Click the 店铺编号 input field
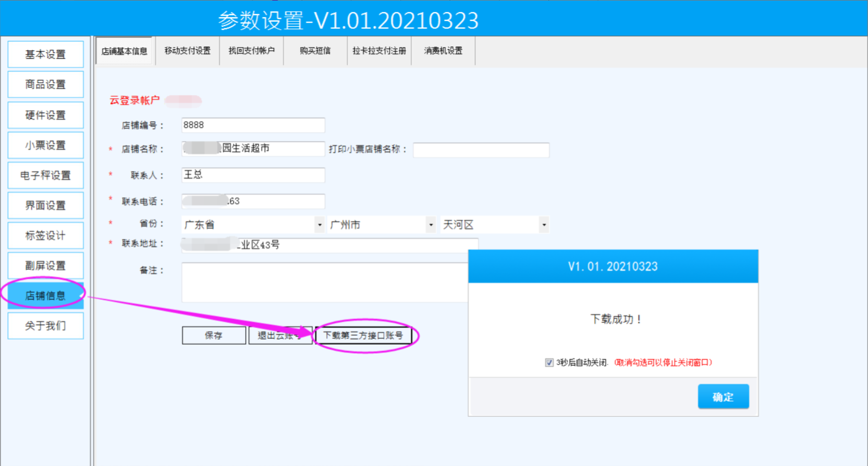The image size is (868, 466). tap(253, 125)
